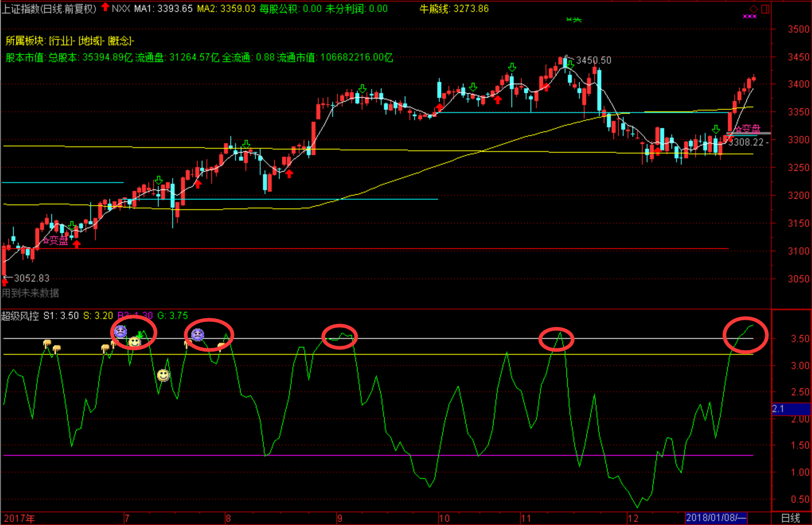This screenshot has height=525, width=812.
Task: Jump to month 11 on the time axis
Action: tap(525, 518)
